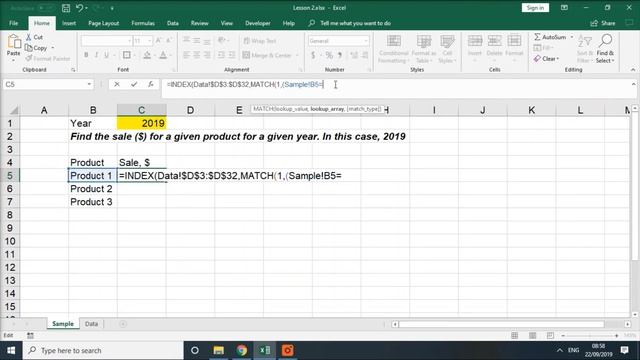
Task: Open the File tab
Action: click(13, 23)
